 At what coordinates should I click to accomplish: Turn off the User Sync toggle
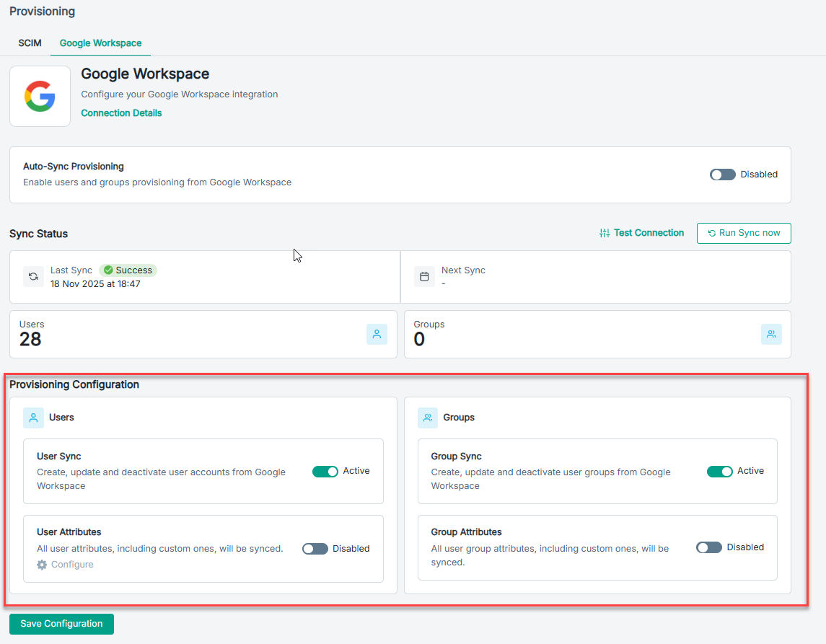coord(325,472)
